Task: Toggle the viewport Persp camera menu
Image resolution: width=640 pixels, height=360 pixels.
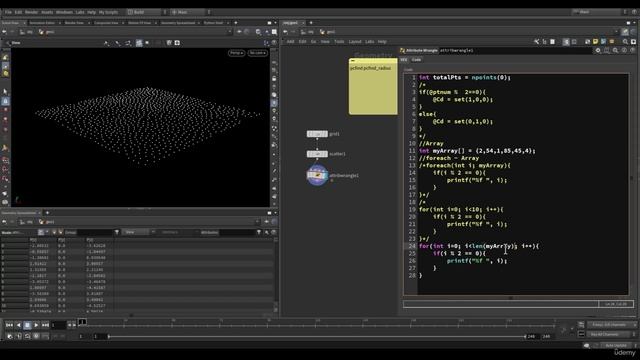Action: pos(236,53)
